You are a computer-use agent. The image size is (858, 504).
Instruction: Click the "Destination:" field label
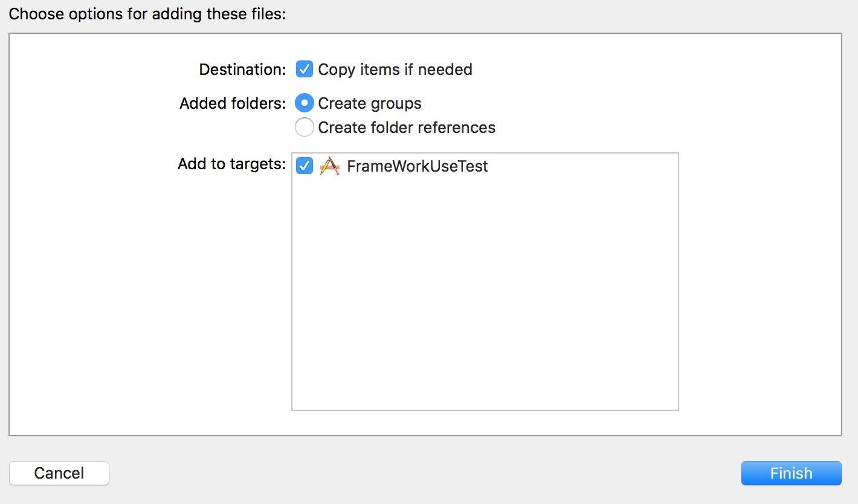click(x=242, y=69)
